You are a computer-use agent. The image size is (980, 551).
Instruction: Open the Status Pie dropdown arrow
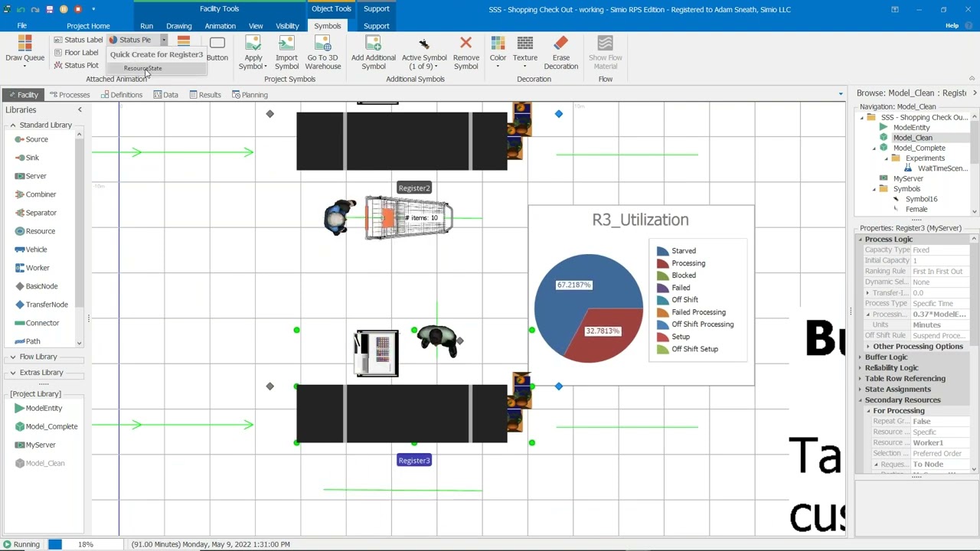pyautogui.click(x=163, y=40)
